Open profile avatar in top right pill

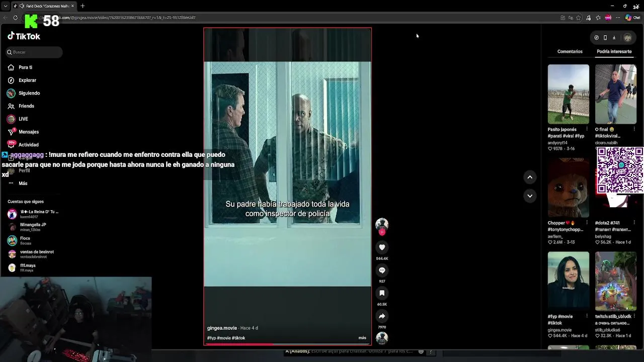click(x=627, y=38)
